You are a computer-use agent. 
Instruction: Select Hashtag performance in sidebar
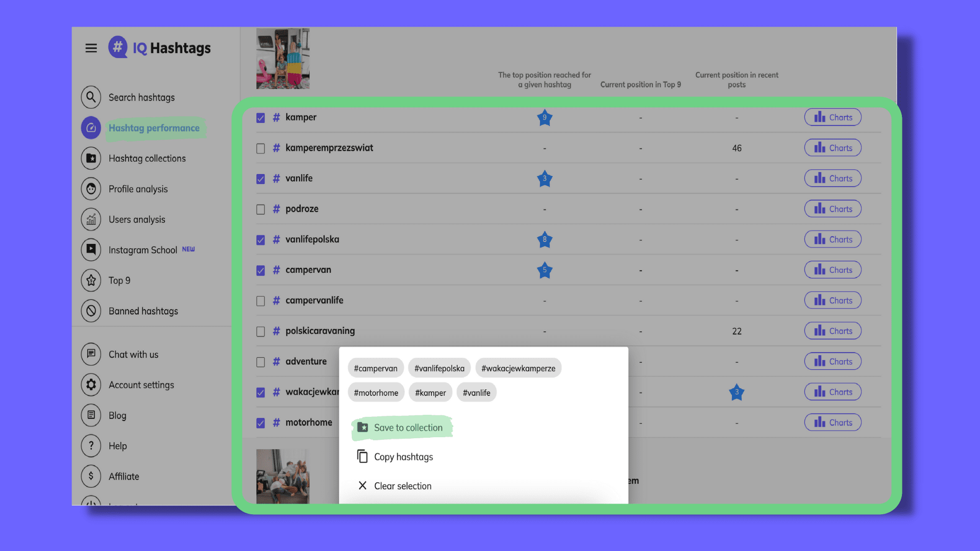154,128
